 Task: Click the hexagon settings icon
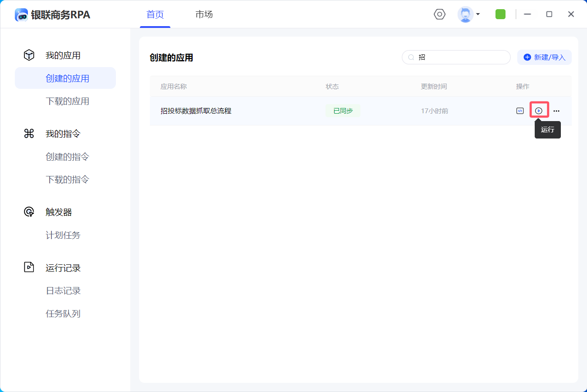tap(440, 14)
